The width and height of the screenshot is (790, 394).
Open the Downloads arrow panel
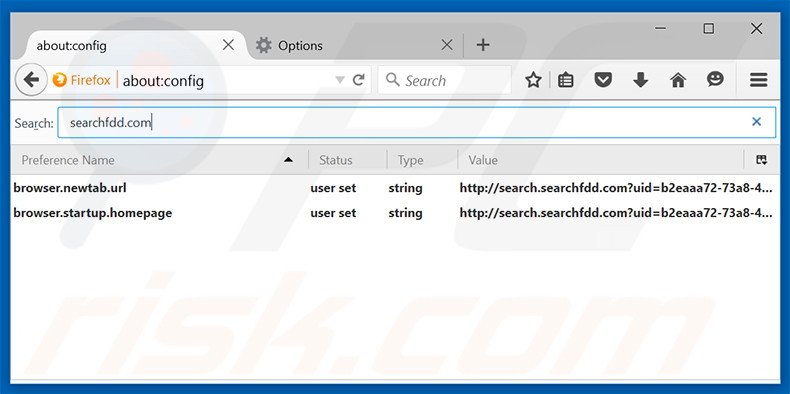(x=640, y=80)
